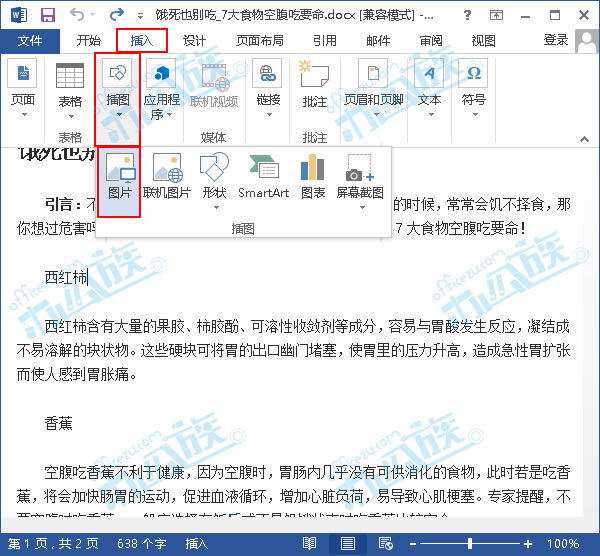Open the 引用 tab
Screen dimensions: 600x556
click(324, 40)
